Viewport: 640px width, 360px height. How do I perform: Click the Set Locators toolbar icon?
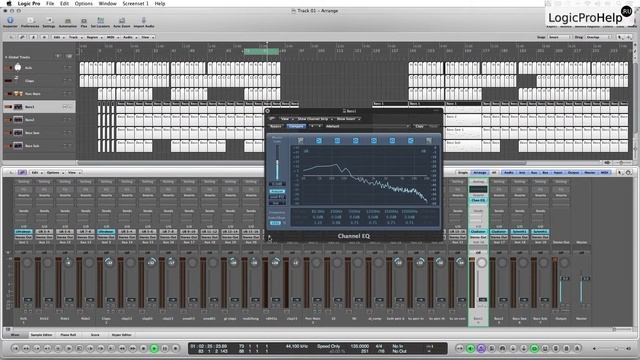click(x=100, y=22)
